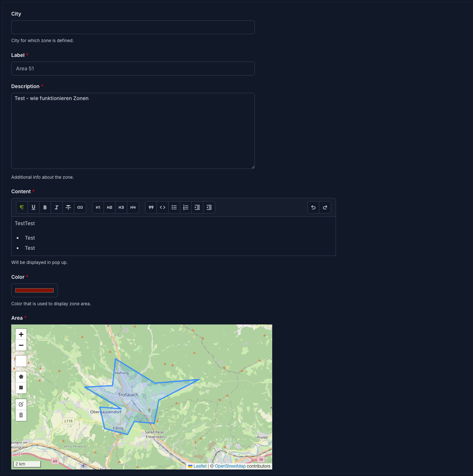Toggle numbered list in editor toolbar

[186, 207]
